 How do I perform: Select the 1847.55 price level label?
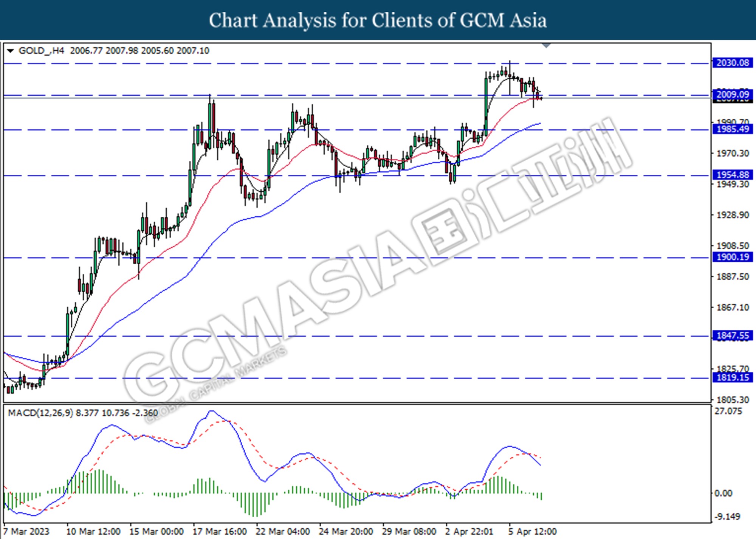point(733,335)
